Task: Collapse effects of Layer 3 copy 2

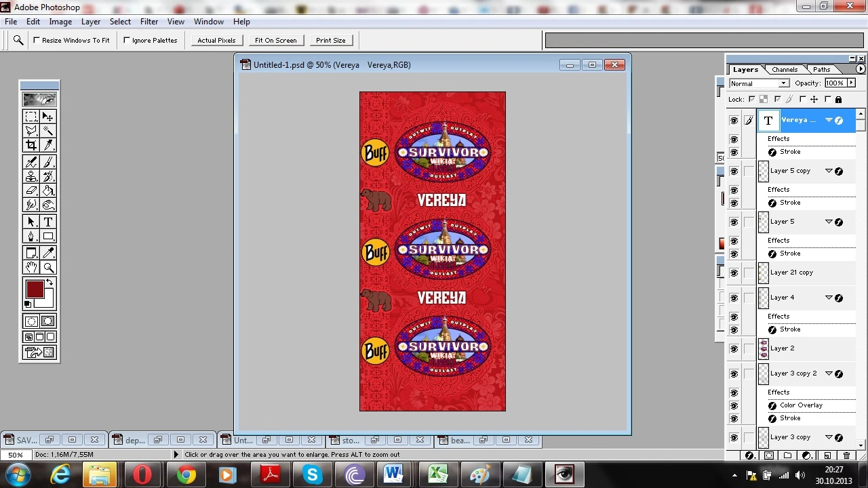Action: (x=829, y=373)
